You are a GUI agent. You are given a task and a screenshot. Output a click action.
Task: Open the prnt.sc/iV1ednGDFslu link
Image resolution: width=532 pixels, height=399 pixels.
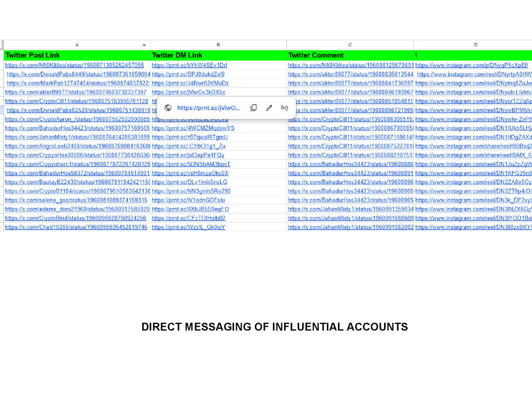pos(188,200)
